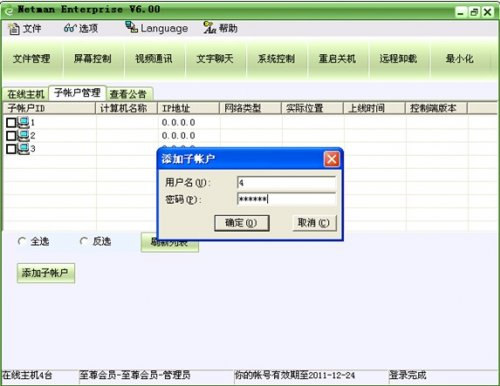This screenshot has width=500, height=386.
Task: Select the 反选 radio button
Action: pos(84,241)
